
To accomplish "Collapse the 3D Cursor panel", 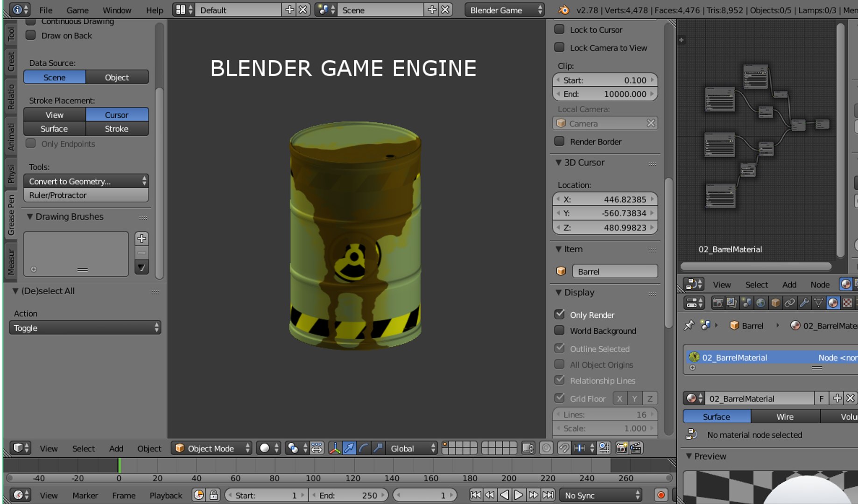I will click(x=558, y=162).
